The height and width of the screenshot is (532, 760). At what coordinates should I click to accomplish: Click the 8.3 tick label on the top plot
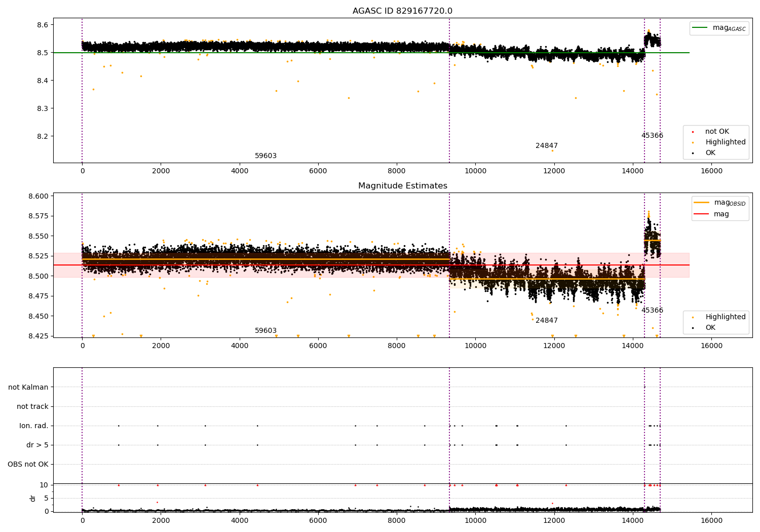tap(43, 108)
